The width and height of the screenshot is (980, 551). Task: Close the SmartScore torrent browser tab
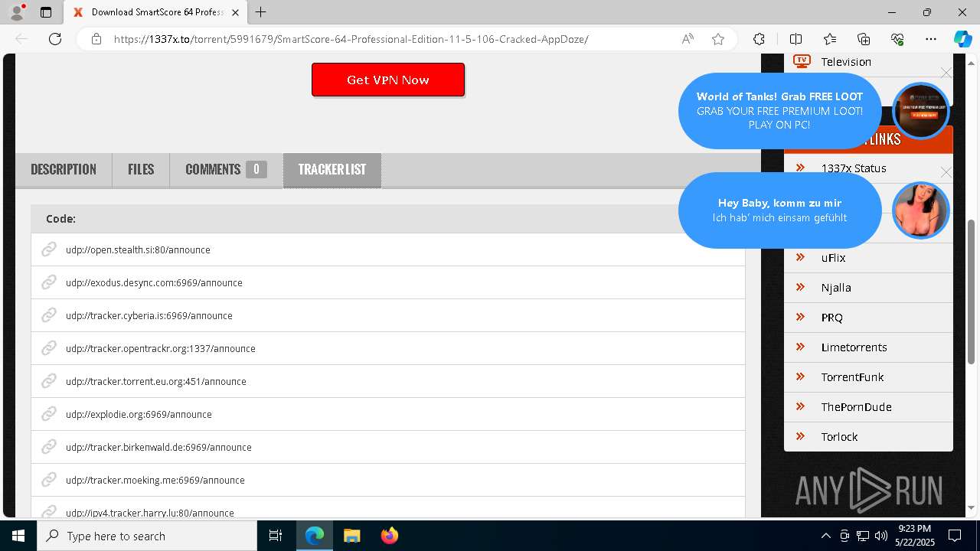click(235, 12)
